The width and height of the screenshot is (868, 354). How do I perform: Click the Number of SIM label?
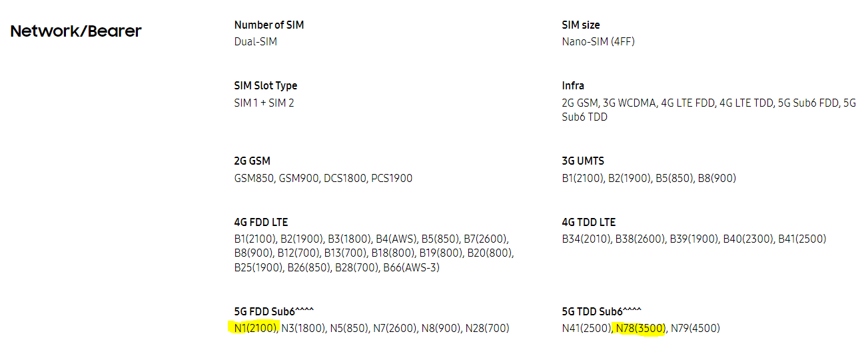coord(269,25)
